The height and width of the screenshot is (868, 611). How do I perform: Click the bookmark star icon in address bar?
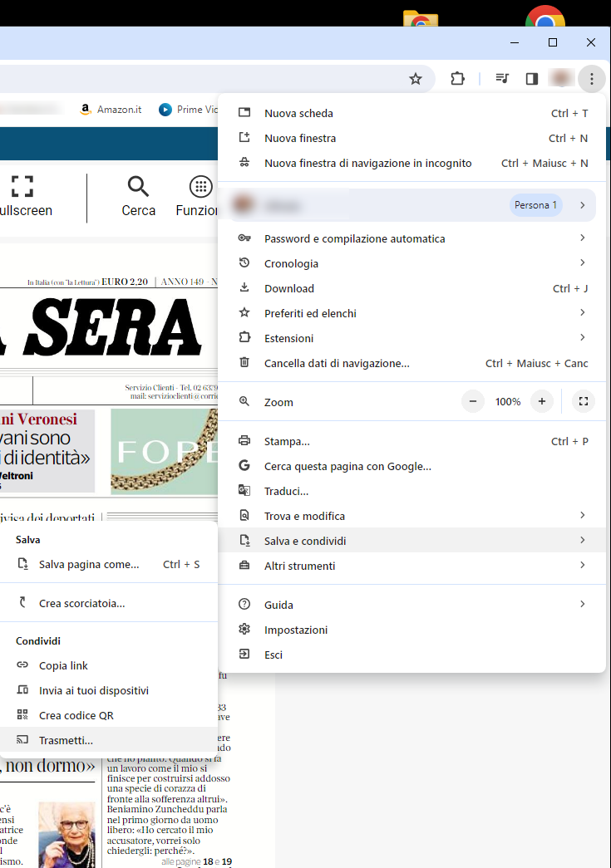(416, 79)
